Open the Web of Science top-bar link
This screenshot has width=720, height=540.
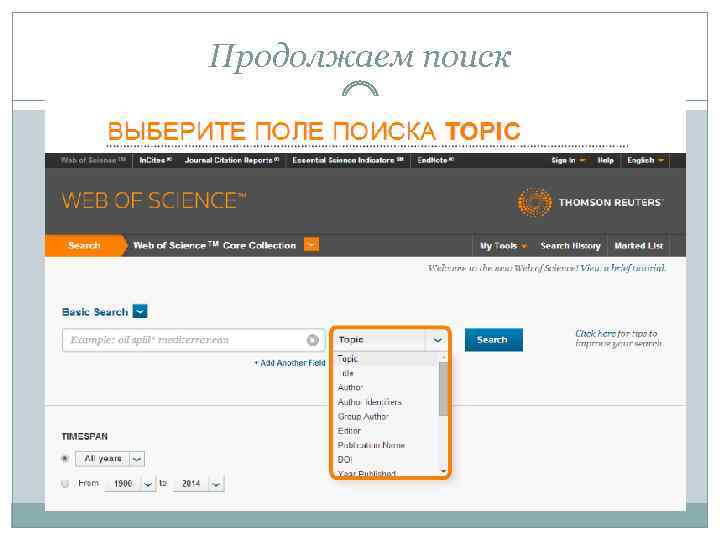[93, 160]
